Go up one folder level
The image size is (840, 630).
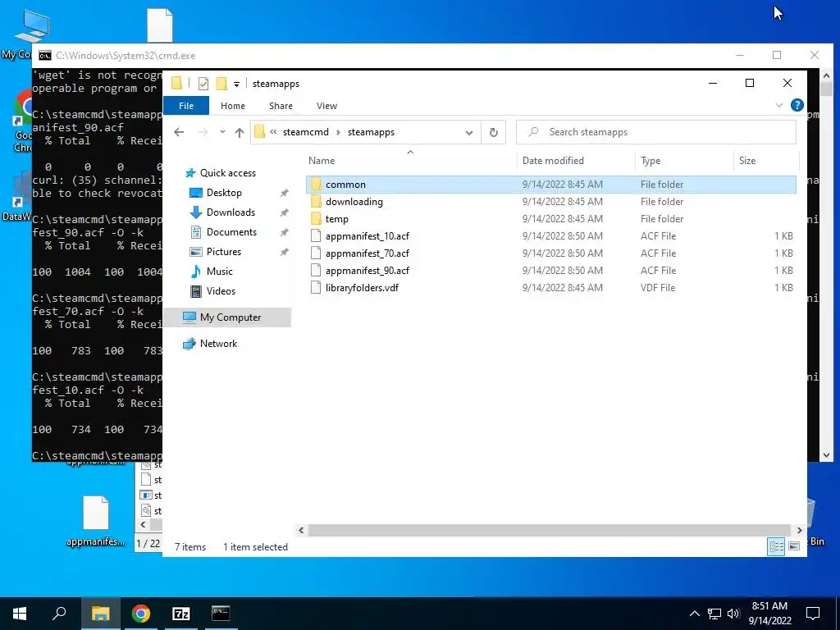tap(239, 132)
